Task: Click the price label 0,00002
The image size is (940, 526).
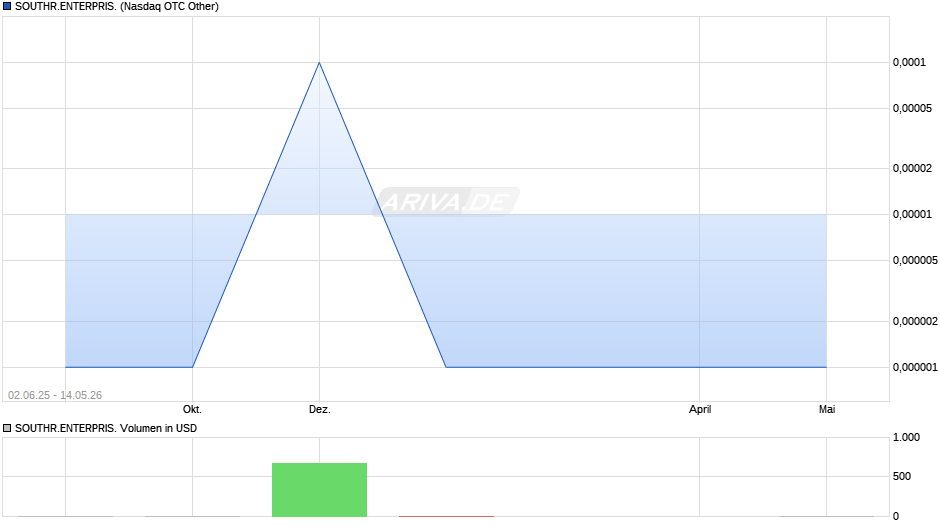Action: click(x=912, y=169)
